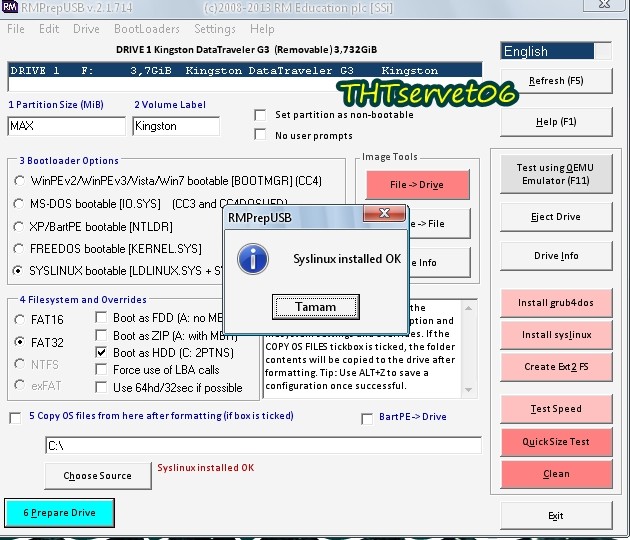The height and width of the screenshot is (540, 630).
Task: Click the source folder path field C:\
Action: (263, 446)
